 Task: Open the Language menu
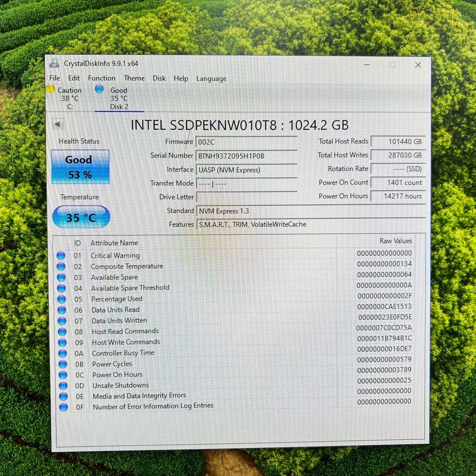coord(211,79)
